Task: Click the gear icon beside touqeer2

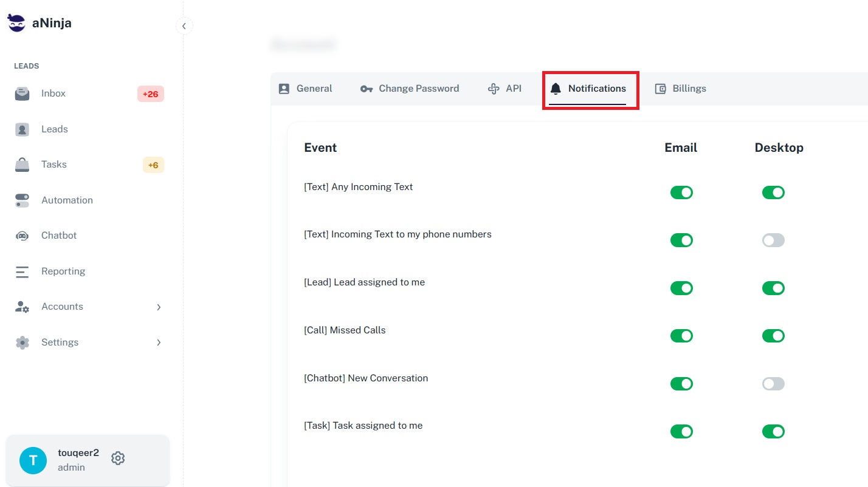Action: pyautogui.click(x=118, y=458)
